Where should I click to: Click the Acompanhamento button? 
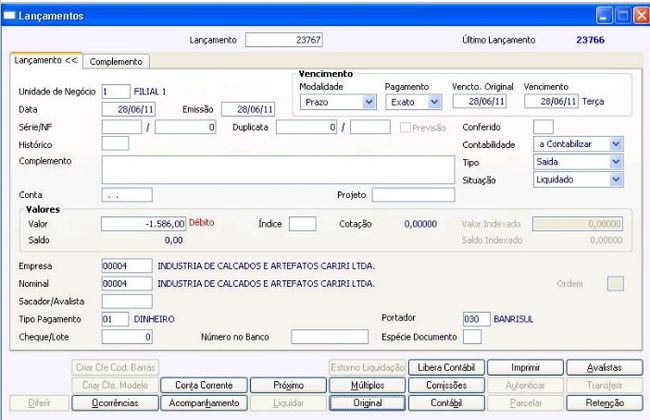(x=204, y=403)
